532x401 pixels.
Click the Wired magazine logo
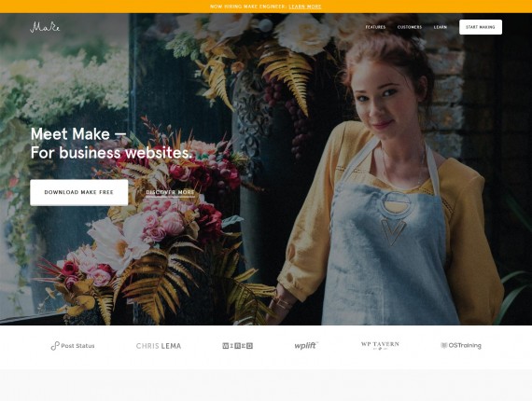pyautogui.click(x=237, y=346)
